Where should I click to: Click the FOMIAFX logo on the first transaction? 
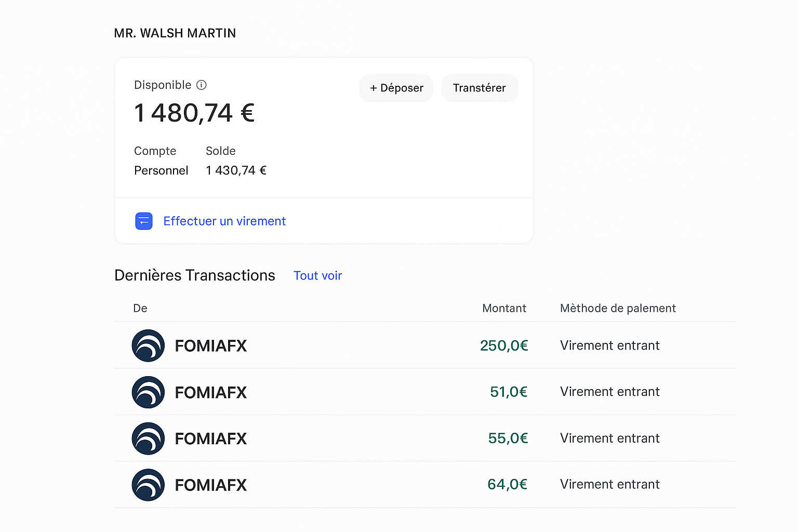tap(148, 345)
